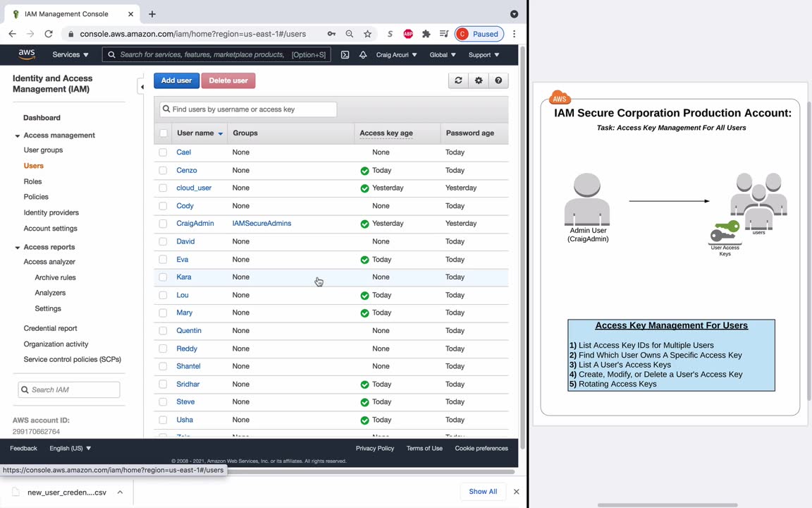This screenshot has width=812, height=508.
Task: Open the Support dropdown menu
Action: (x=484, y=54)
